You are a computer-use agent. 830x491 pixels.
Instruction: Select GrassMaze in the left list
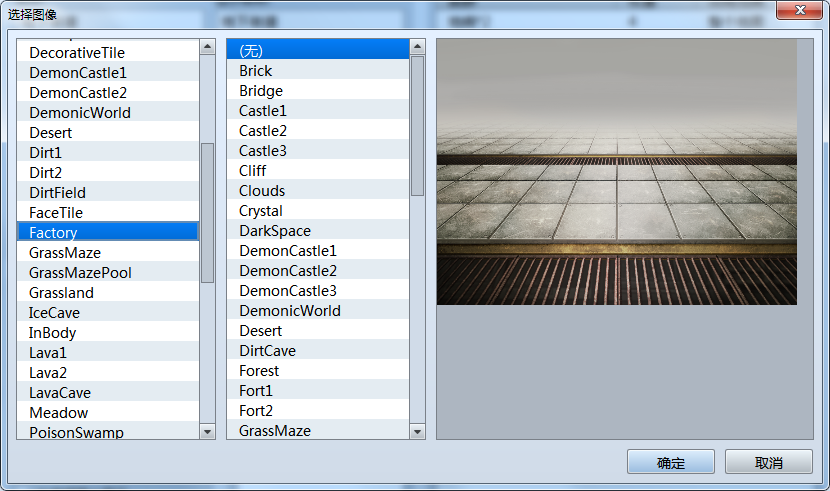click(x=108, y=253)
